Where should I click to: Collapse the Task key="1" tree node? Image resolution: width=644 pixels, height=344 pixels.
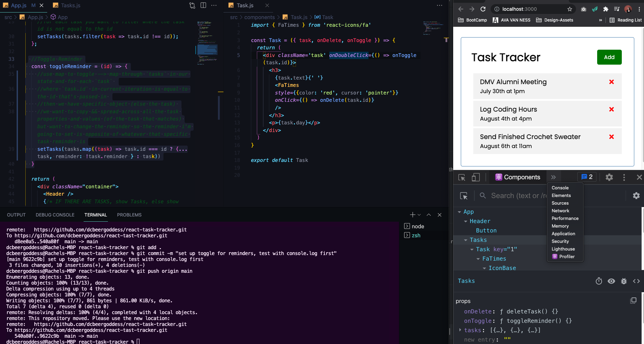click(x=472, y=249)
